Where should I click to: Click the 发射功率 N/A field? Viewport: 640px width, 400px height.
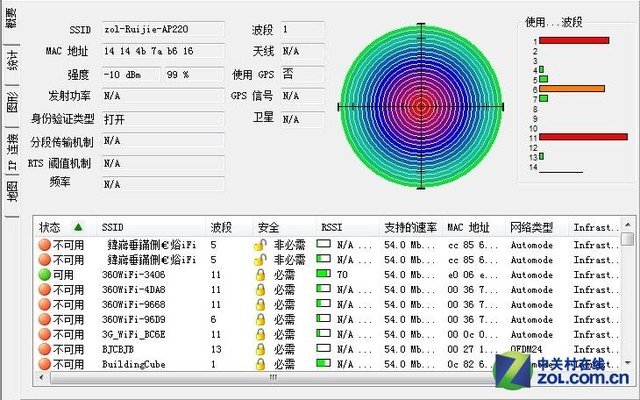tap(163, 96)
